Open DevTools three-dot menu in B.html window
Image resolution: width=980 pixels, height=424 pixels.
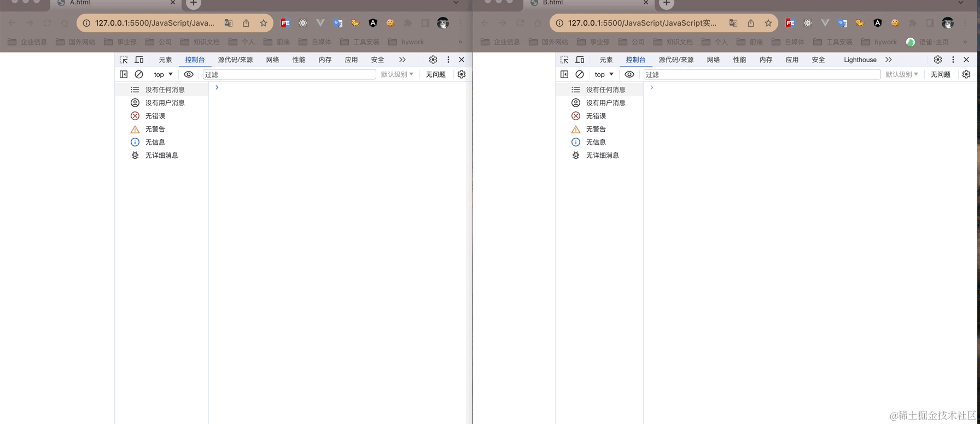953,60
